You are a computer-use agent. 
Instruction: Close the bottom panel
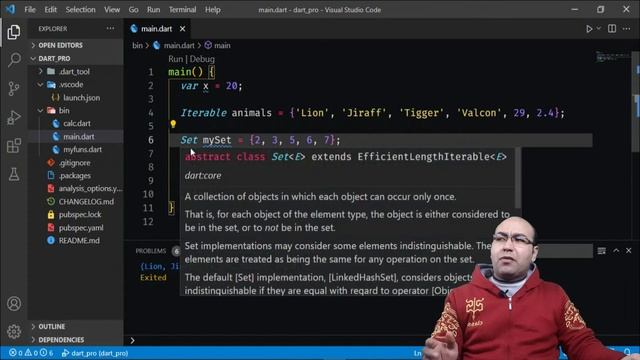click(x=629, y=251)
